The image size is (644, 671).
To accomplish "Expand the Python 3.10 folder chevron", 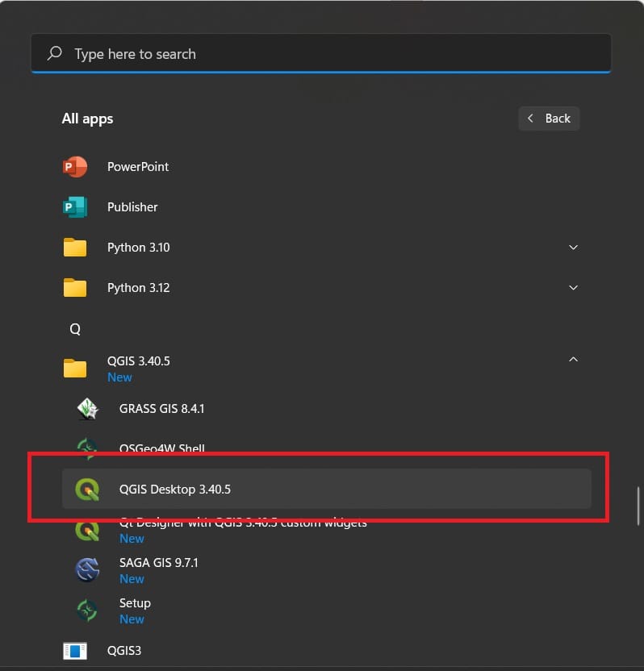I will coord(573,248).
